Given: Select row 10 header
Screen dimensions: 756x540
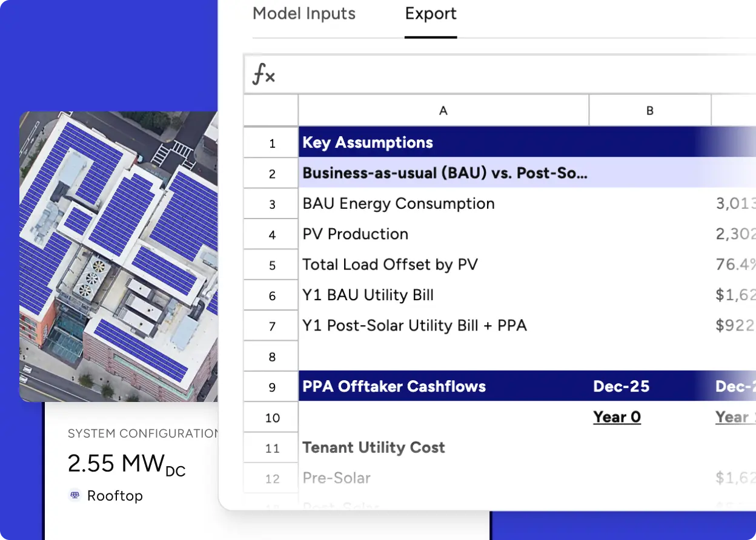Looking at the screenshot, I should click(271, 418).
